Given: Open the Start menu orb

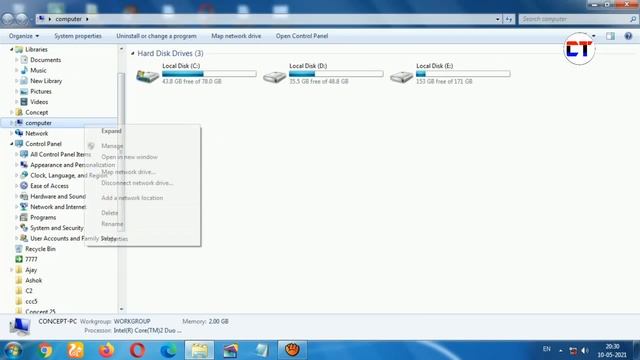Looking at the screenshot, I should coord(13,350).
